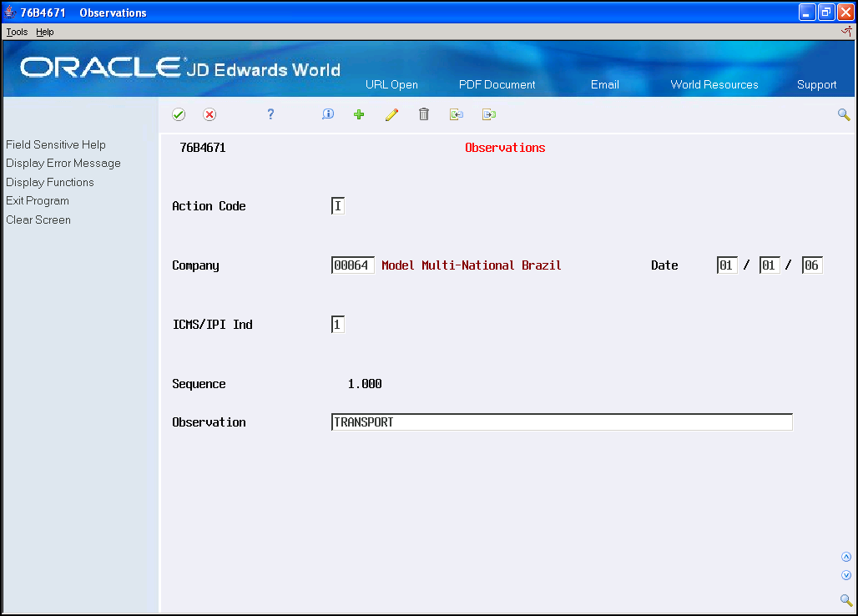The height and width of the screenshot is (616, 858).
Task: Choose Clear Screen
Action: pyautogui.click(x=38, y=220)
